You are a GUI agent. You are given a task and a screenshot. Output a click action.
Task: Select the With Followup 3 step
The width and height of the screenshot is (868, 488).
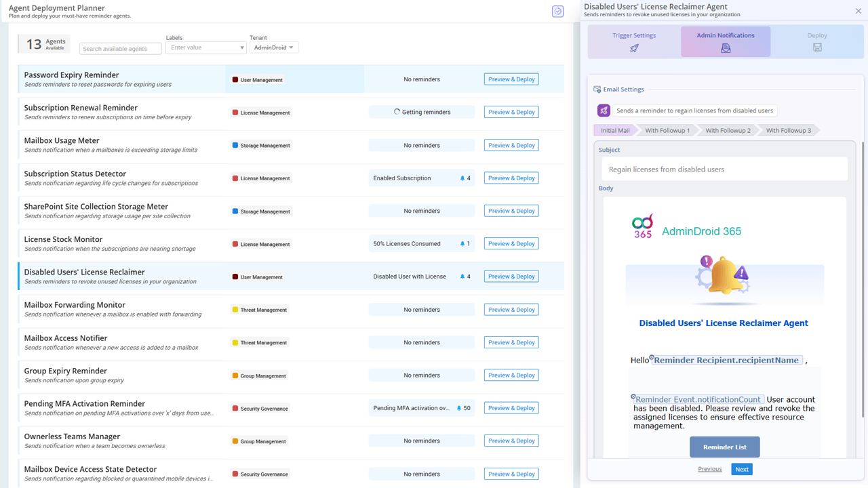(x=788, y=130)
